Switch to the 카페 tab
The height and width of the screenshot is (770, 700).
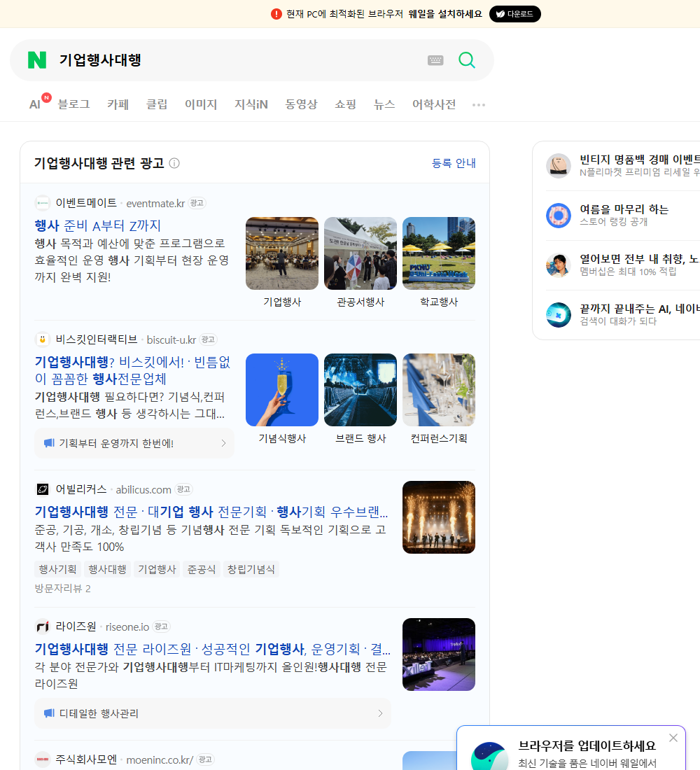pyautogui.click(x=118, y=104)
